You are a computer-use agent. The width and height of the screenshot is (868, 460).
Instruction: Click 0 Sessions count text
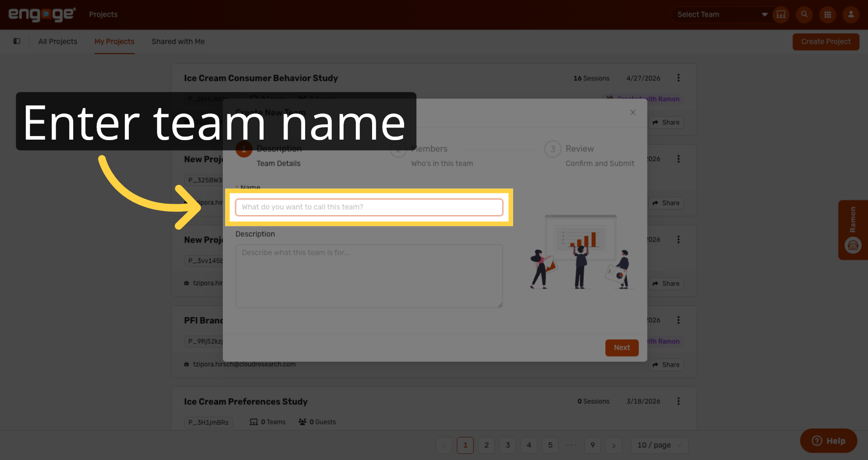click(593, 401)
